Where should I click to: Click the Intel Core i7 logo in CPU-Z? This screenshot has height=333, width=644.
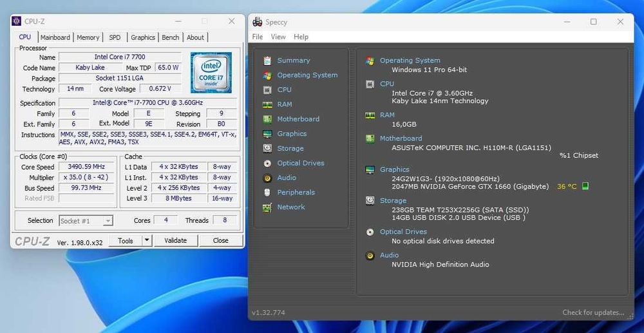[x=211, y=72]
